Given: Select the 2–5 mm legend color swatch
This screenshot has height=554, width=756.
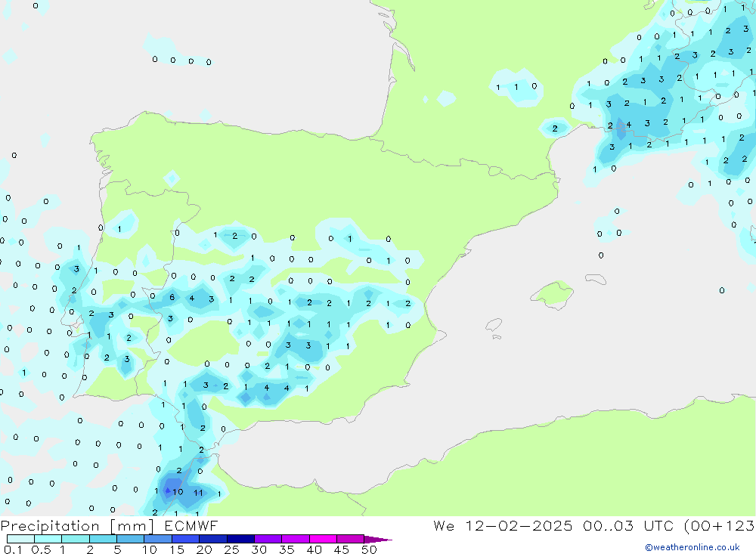Looking at the screenshot, I should coord(103,539).
